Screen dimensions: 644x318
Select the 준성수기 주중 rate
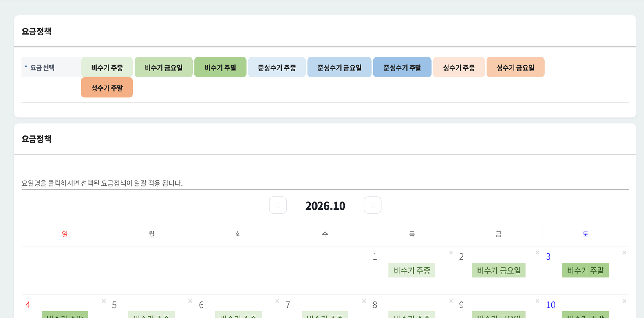point(277,67)
